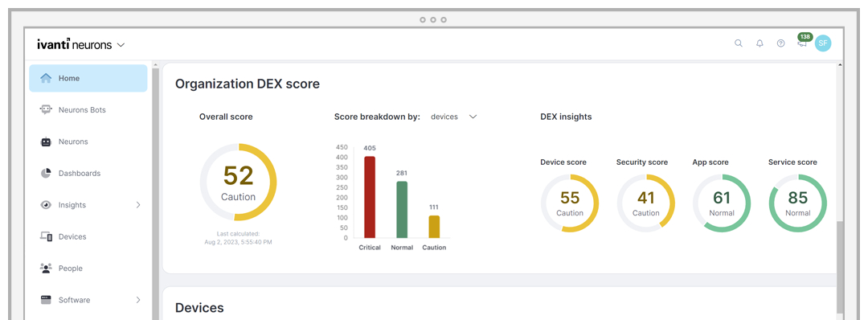This screenshot has height=320, width=868.
Task: Expand the Insights submenu chevron
Action: [x=138, y=205]
